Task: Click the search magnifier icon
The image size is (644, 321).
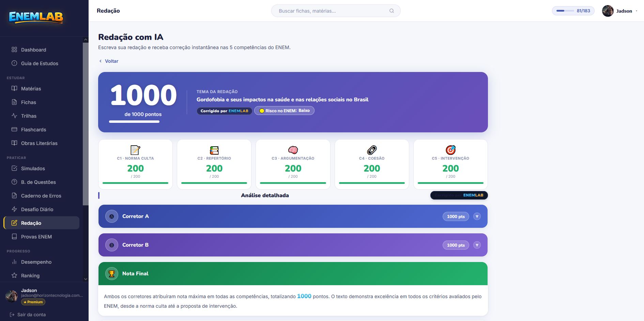Action: 392,11
